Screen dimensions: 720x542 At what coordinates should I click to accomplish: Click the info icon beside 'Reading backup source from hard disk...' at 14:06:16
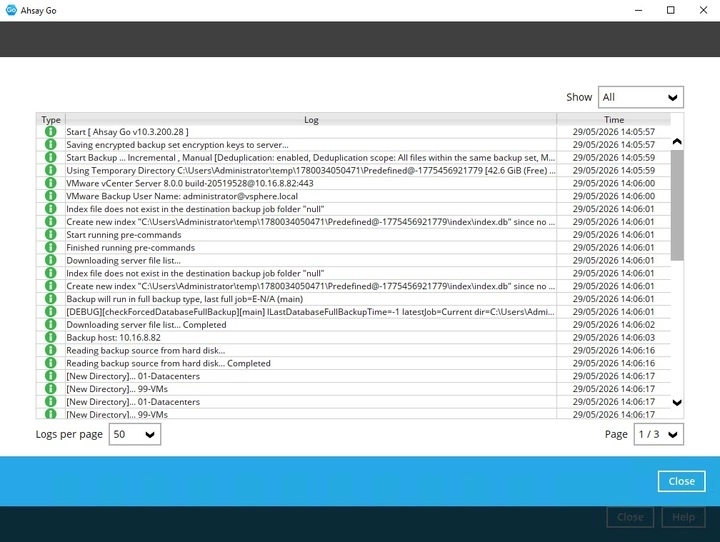[51, 350]
